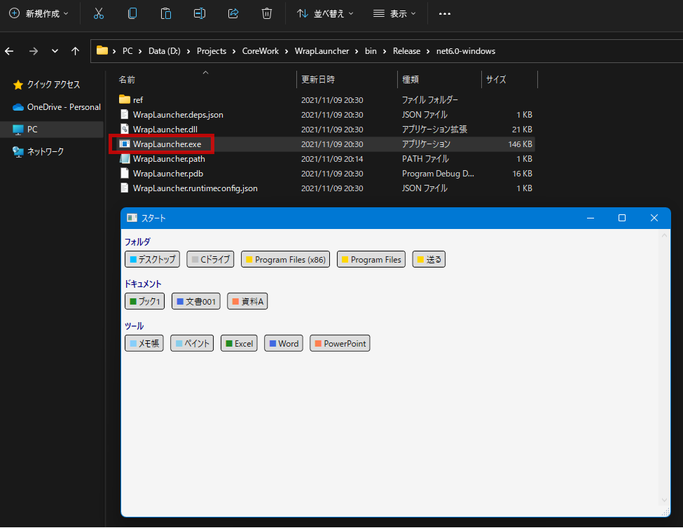
Task: Click the Up arrow navigation icon
Action: (x=75, y=51)
